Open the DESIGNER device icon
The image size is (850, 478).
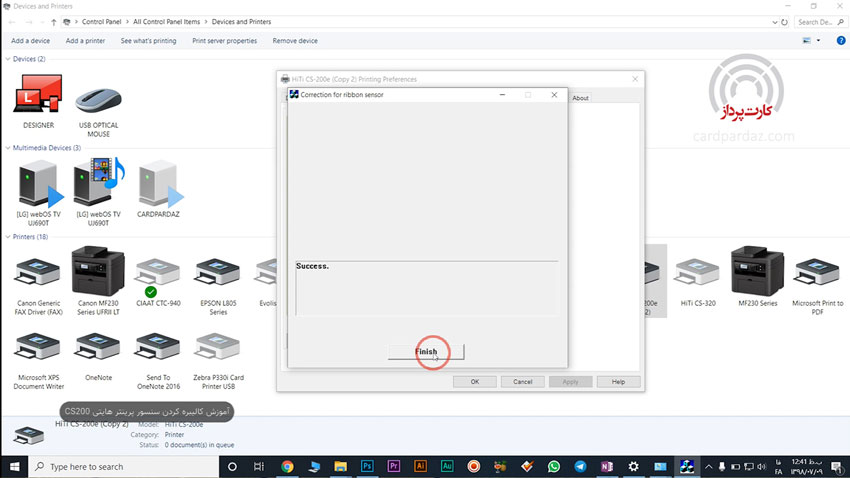(x=38, y=102)
